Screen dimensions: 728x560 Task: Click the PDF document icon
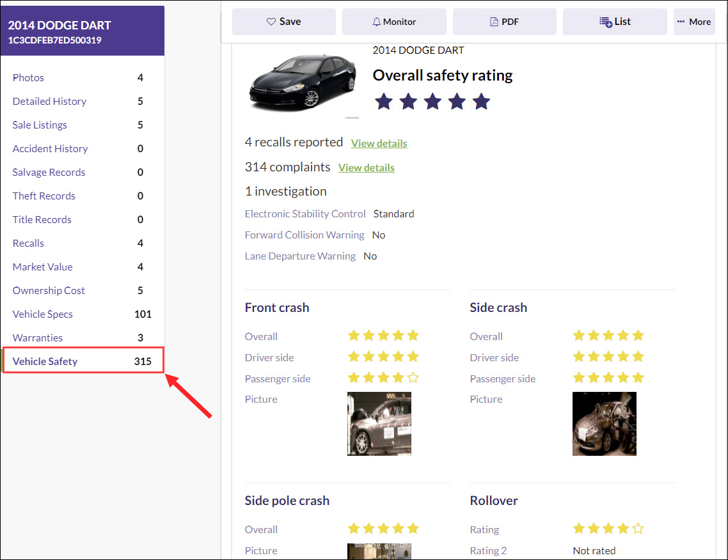pyautogui.click(x=494, y=22)
